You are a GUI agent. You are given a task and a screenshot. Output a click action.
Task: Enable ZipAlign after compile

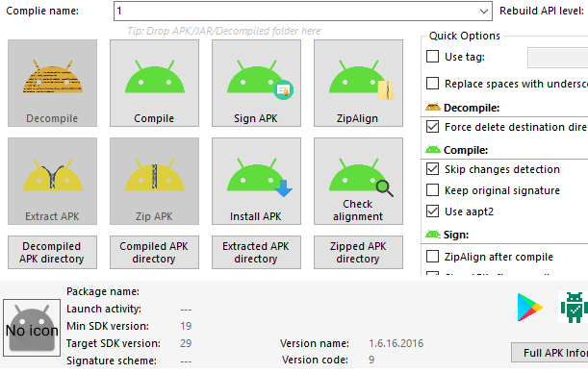[432, 257]
